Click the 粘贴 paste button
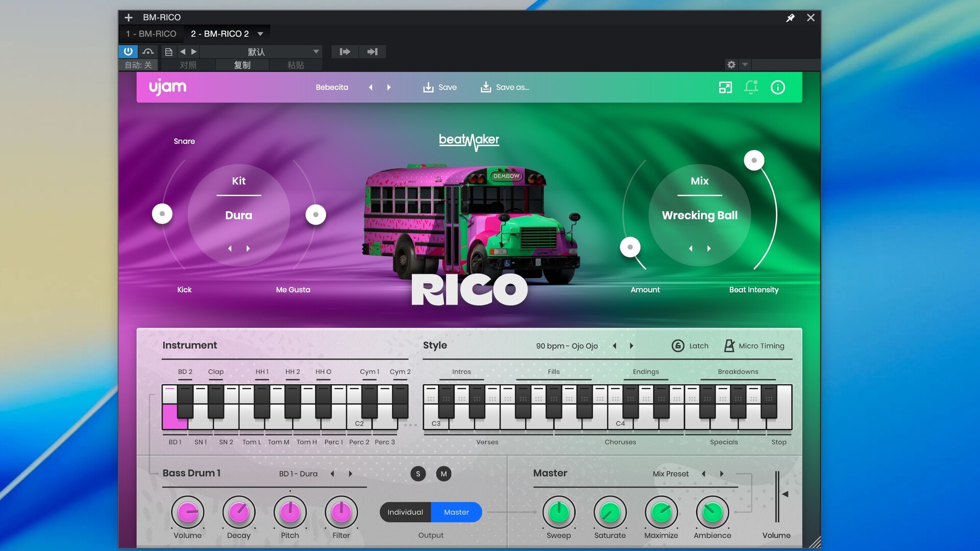Screen dimensions: 980x551 coord(296,65)
